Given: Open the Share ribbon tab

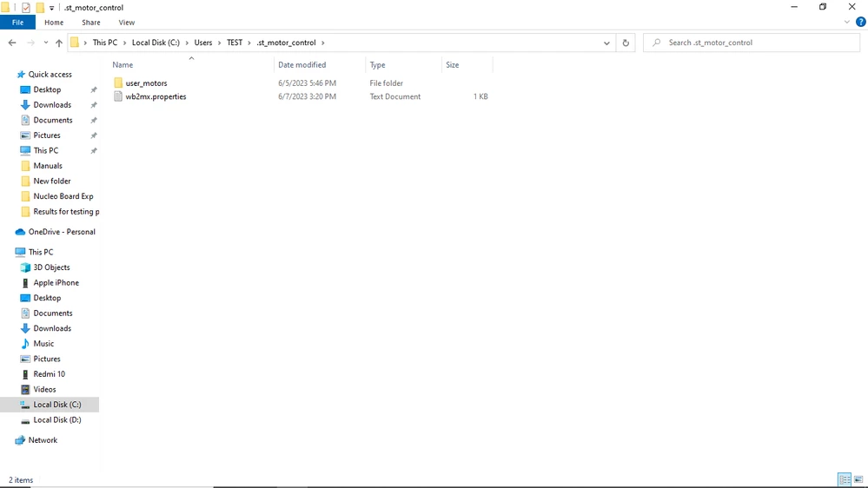Looking at the screenshot, I should 90,23.
